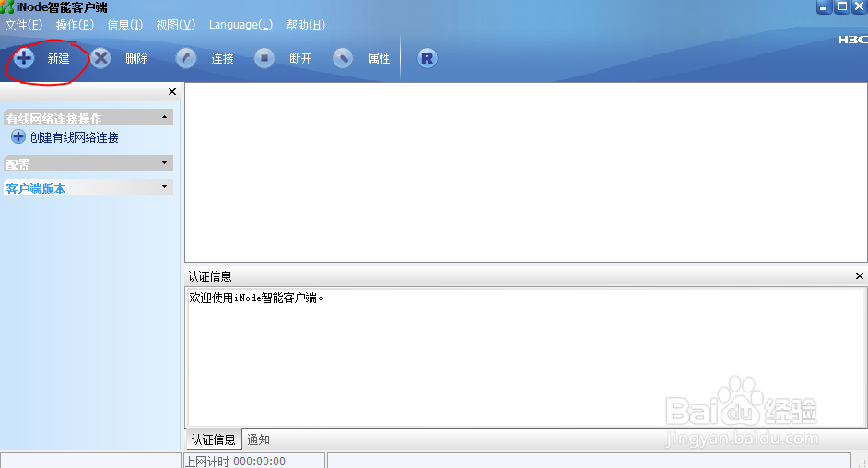Expand the 客户端版本 section arrow

point(164,186)
